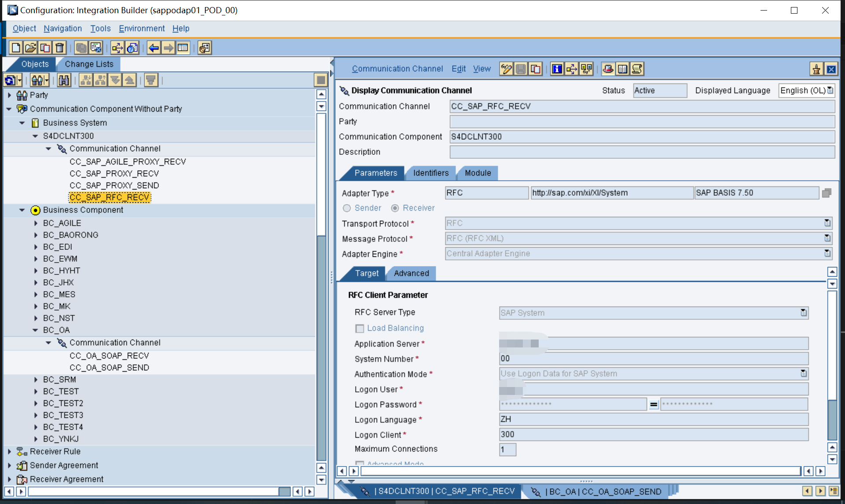Image resolution: width=845 pixels, height=504 pixels.
Task: Click the Help menu
Action: pos(181,28)
